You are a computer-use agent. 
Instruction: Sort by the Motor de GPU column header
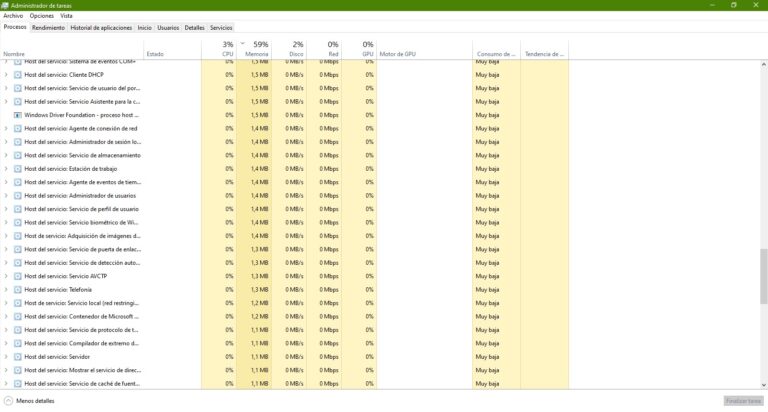pyautogui.click(x=425, y=49)
